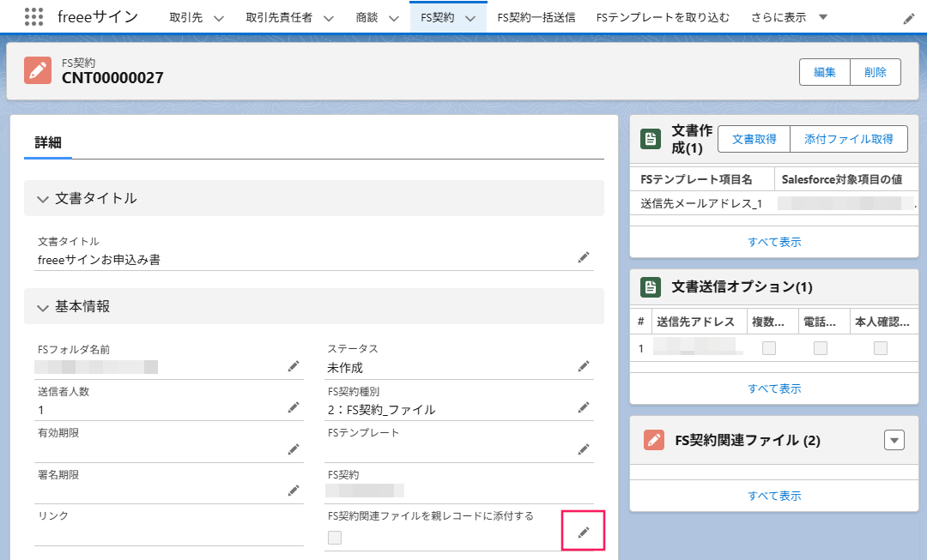Go to 商談 tab
Image resolution: width=927 pixels, height=560 pixels.
[367, 18]
